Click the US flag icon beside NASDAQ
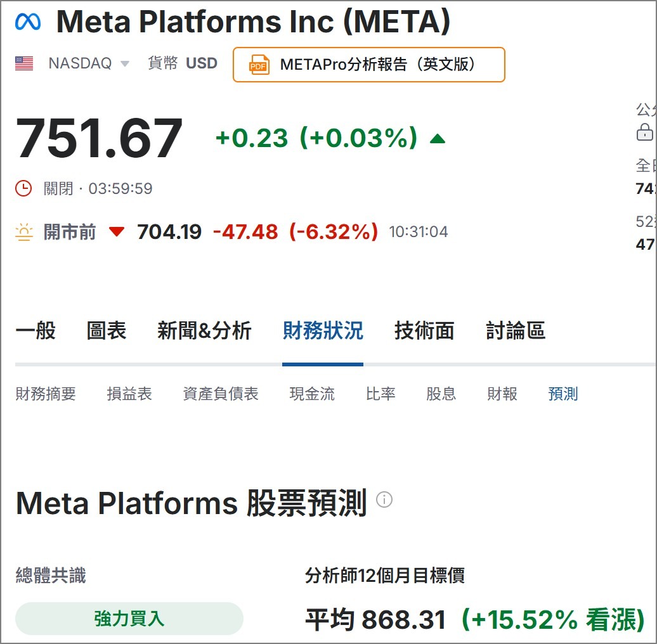This screenshot has height=644, width=657. coord(23,63)
